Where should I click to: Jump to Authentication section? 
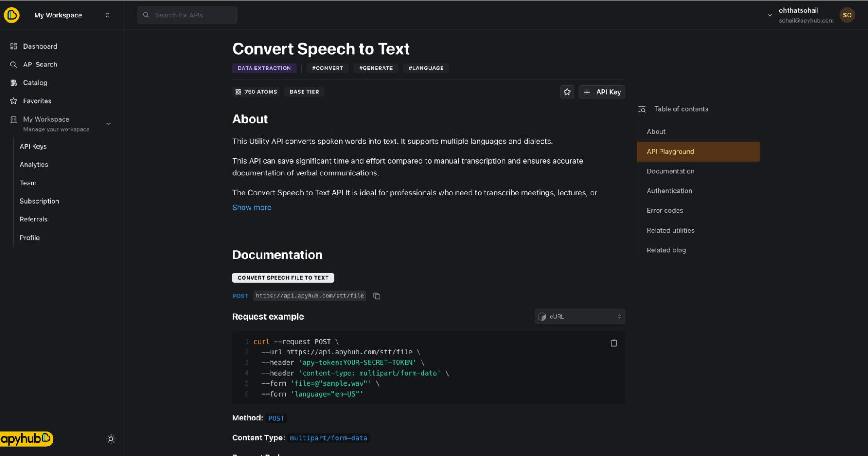coord(669,191)
